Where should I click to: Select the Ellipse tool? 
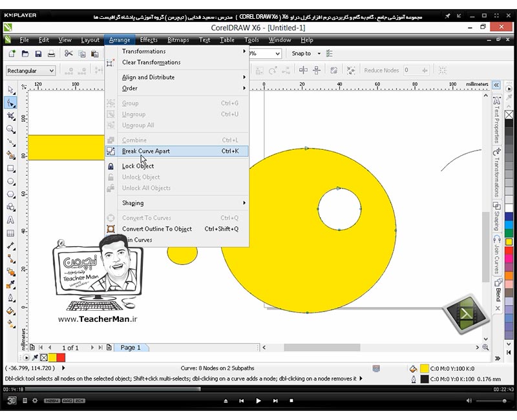pos(10,182)
